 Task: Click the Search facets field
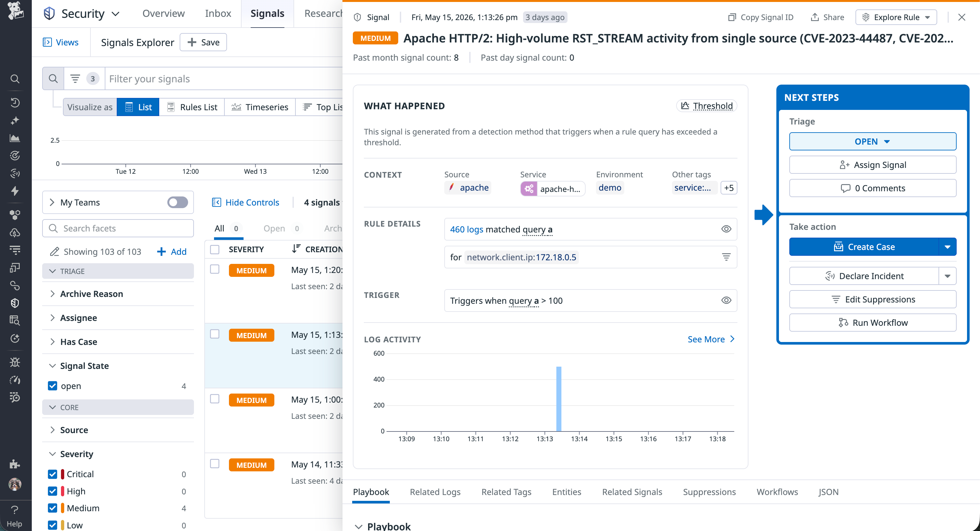point(118,228)
